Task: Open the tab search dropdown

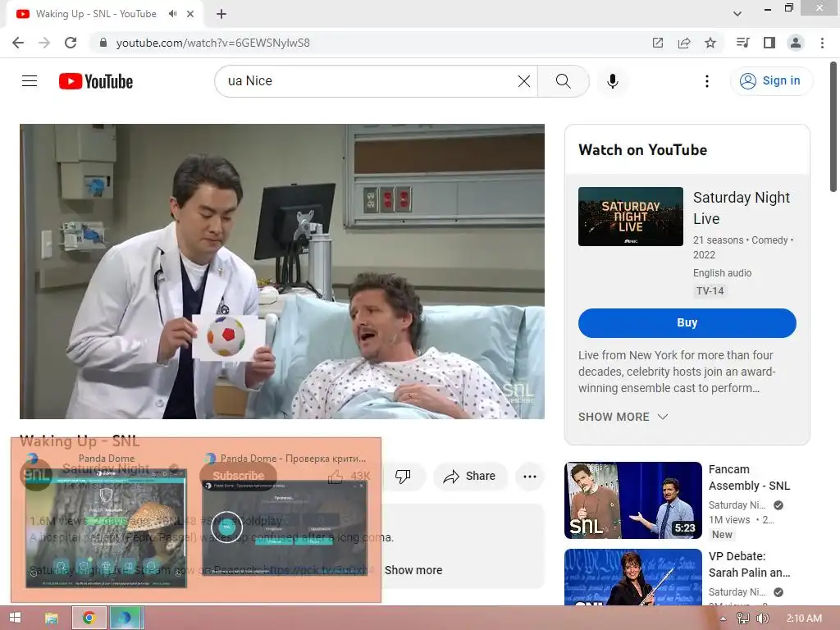Action: coord(737,14)
